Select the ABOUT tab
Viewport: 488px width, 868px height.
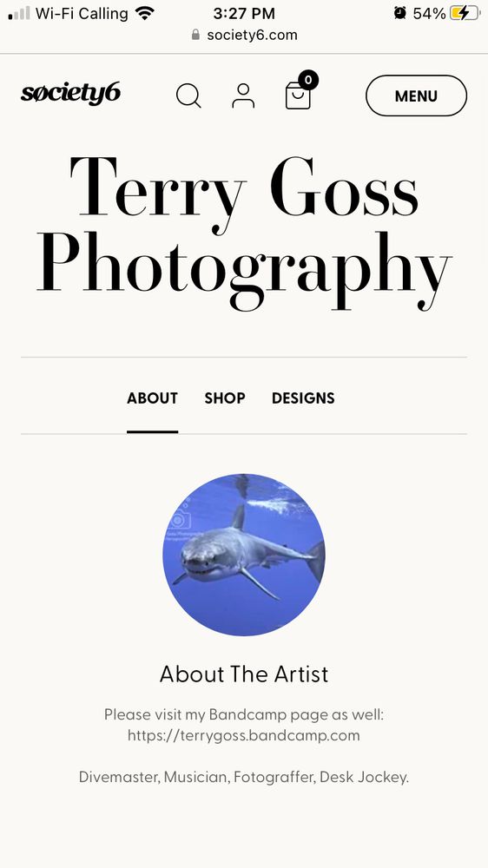tap(152, 398)
